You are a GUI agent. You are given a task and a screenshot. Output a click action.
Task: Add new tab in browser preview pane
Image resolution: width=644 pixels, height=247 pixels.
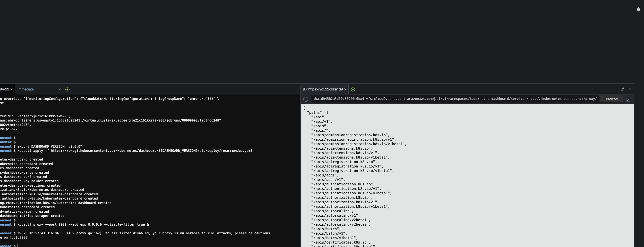pyautogui.click(x=353, y=89)
